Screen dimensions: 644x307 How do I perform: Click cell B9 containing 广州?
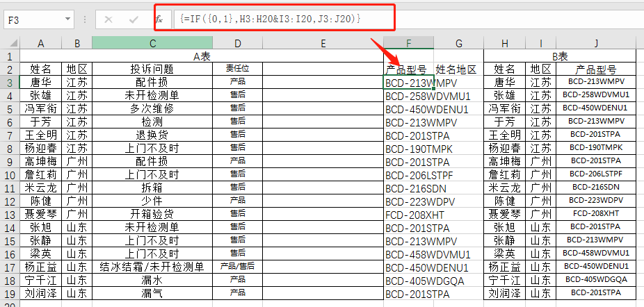pyautogui.click(x=77, y=161)
